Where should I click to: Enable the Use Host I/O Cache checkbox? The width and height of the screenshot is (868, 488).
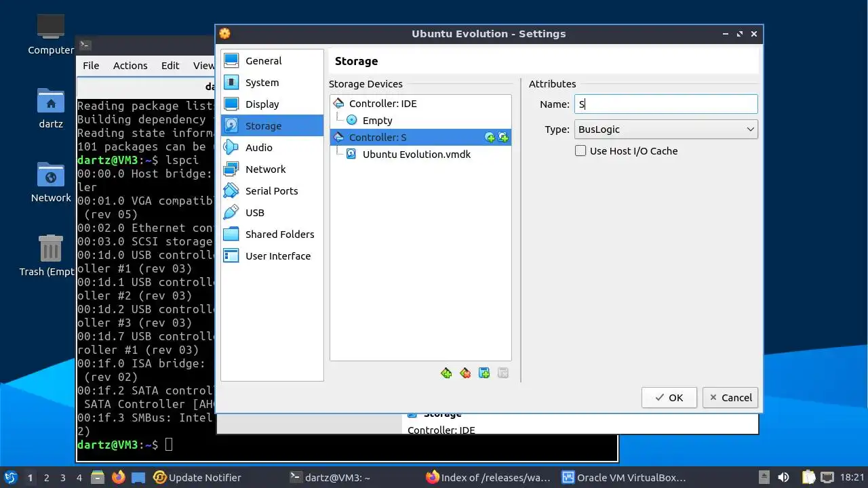pyautogui.click(x=580, y=151)
